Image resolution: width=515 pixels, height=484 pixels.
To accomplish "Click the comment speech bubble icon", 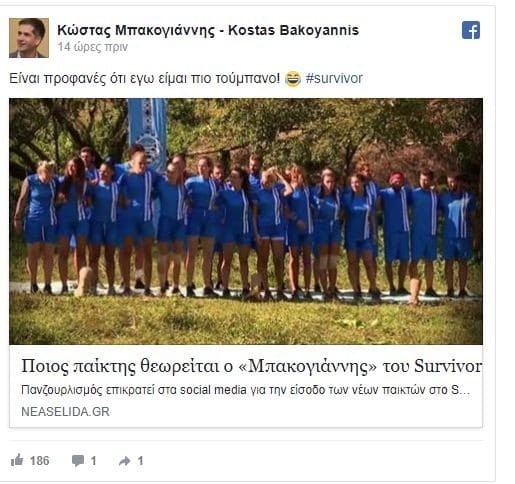I will 78,461.
